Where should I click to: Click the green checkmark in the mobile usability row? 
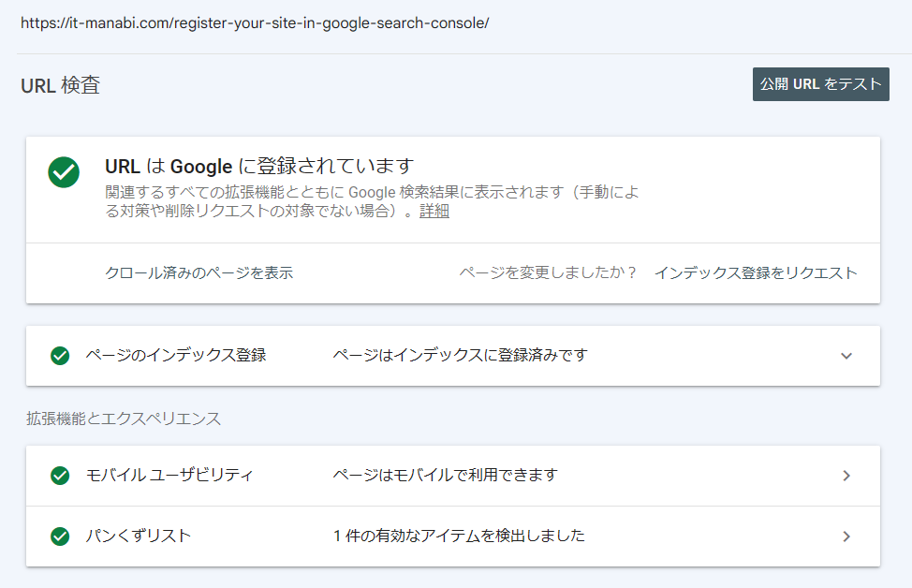61,475
